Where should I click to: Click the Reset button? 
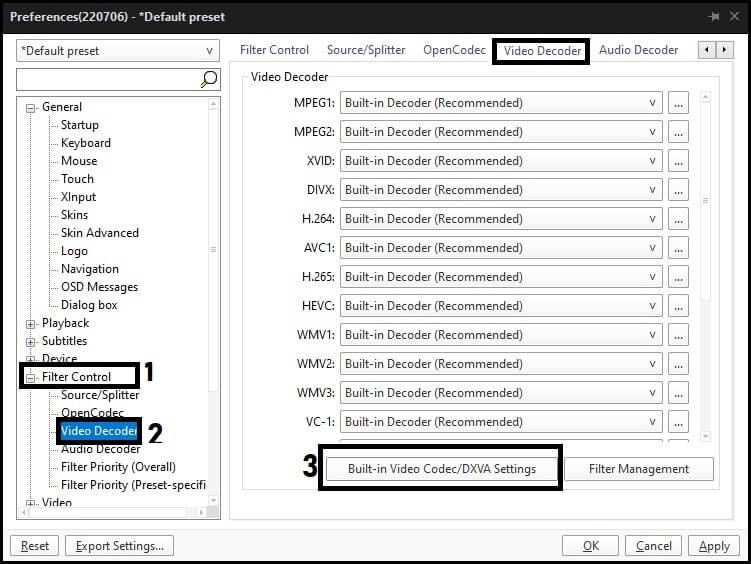pyautogui.click(x=34, y=546)
